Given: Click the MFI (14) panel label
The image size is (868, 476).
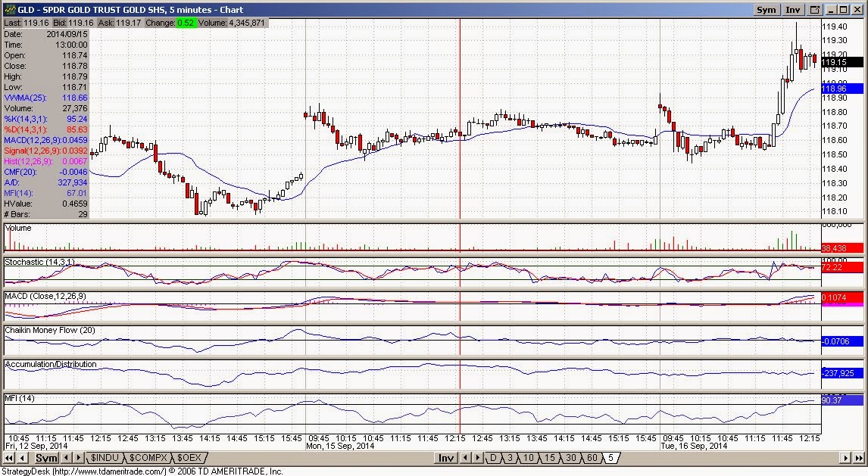Looking at the screenshot, I should tap(20, 398).
